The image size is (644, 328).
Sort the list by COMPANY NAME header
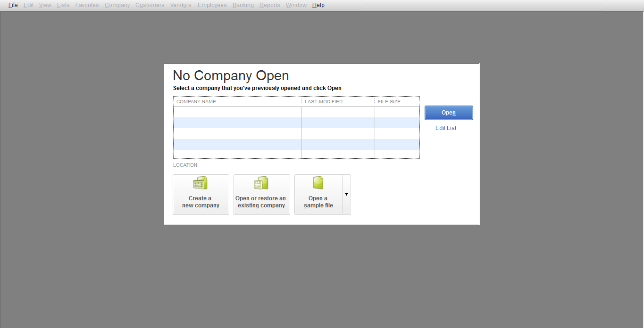pos(196,101)
